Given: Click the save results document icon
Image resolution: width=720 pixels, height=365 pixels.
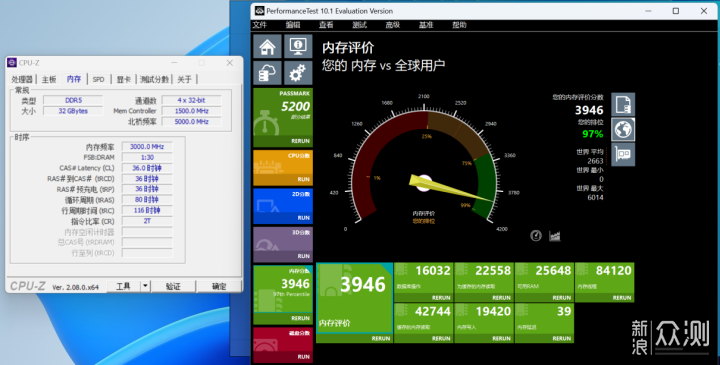Looking at the screenshot, I should tap(623, 104).
